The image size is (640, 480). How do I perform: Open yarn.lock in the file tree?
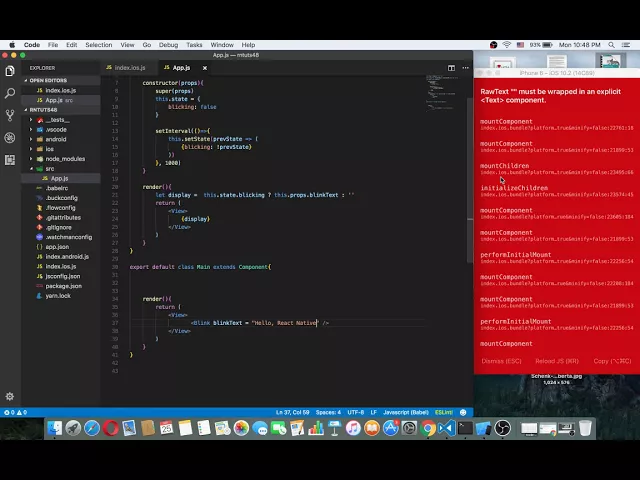coord(60,296)
